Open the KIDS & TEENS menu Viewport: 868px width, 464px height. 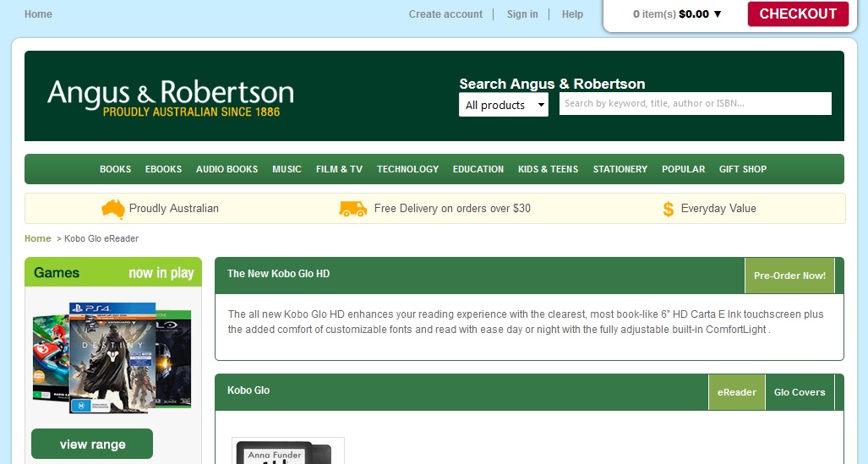point(548,169)
